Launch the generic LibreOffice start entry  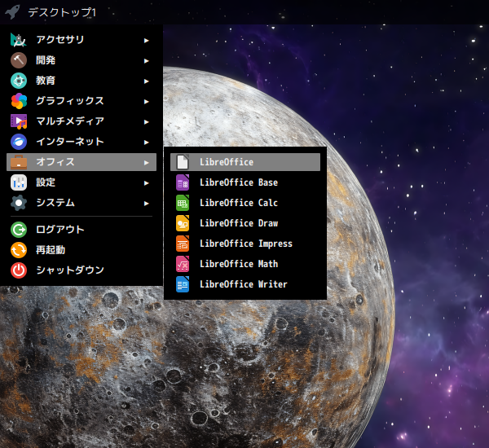point(226,162)
